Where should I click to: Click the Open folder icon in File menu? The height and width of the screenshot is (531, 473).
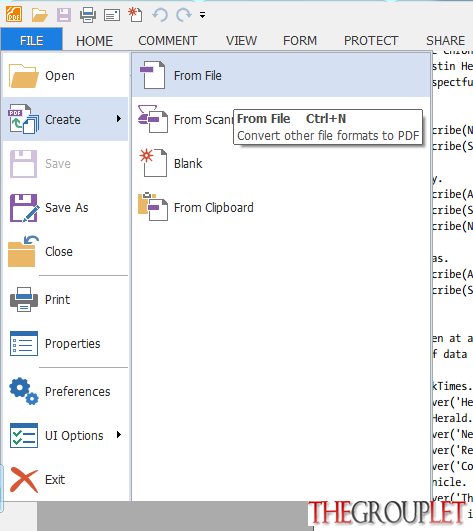(23, 76)
